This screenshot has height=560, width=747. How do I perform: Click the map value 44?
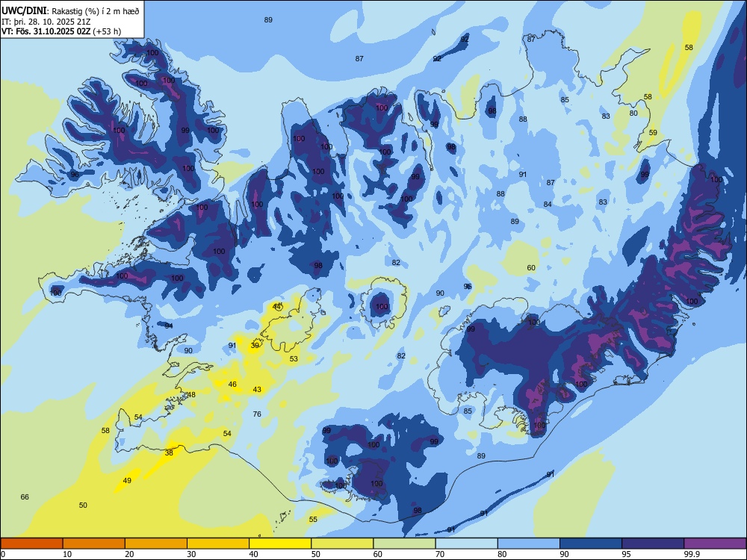(x=277, y=307)
